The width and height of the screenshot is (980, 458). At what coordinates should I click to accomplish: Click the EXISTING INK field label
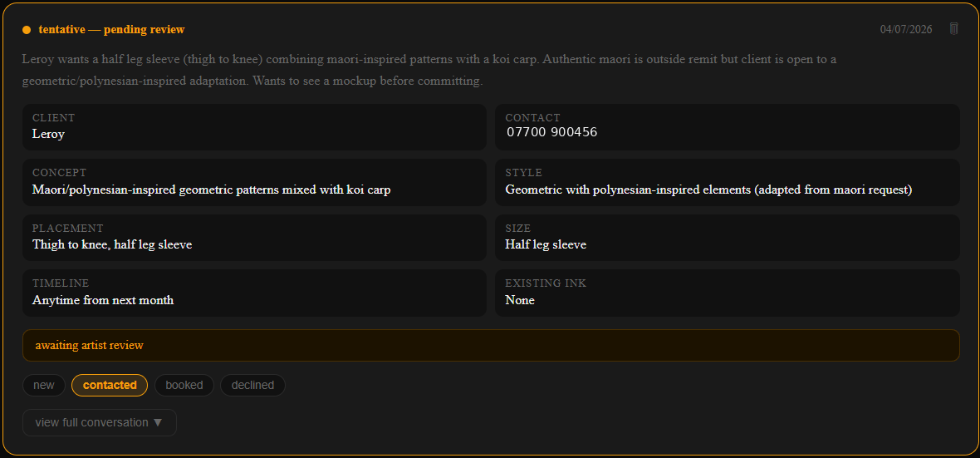[x=546, y=283]
